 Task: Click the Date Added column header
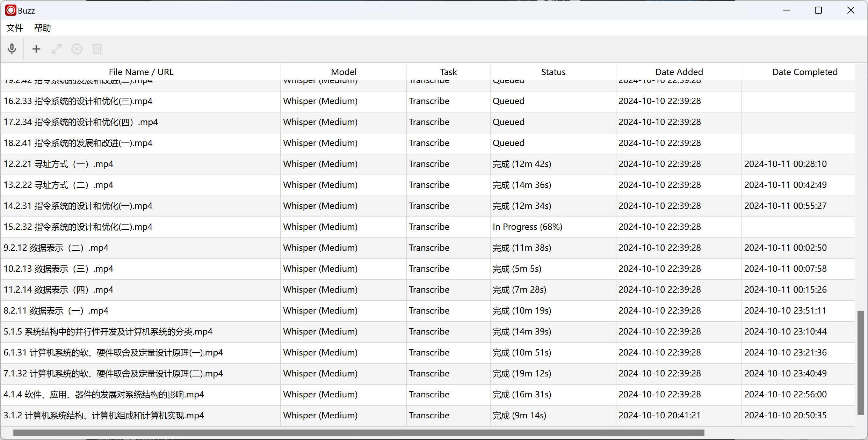point(679,72)
